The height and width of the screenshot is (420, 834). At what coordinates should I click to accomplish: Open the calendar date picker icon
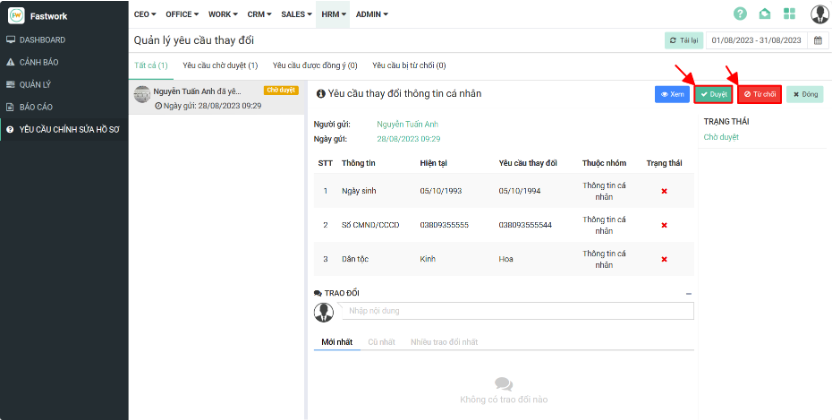pyautogui.click(x=817, y=41)
